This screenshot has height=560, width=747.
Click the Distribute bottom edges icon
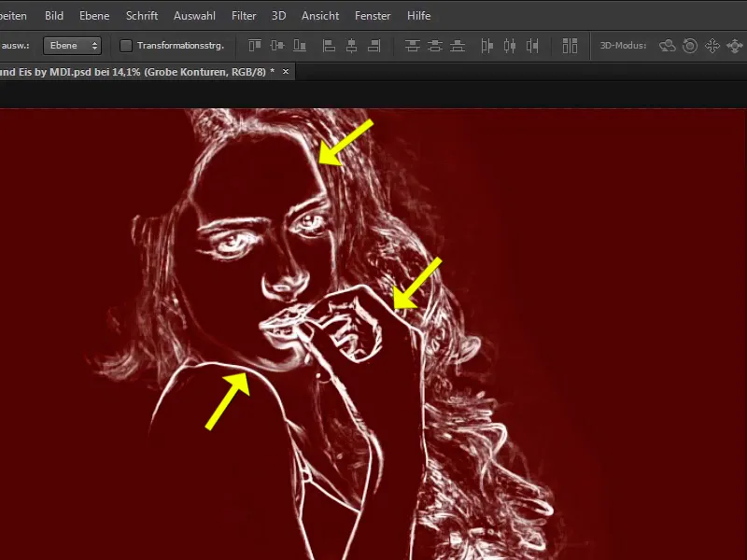(x=458, y=46)
